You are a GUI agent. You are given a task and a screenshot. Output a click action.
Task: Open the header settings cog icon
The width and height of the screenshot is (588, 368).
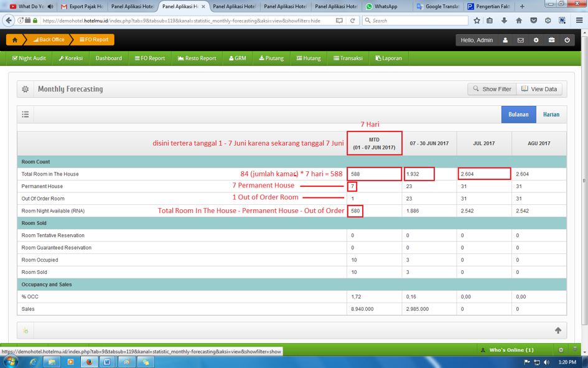[536, 40]
